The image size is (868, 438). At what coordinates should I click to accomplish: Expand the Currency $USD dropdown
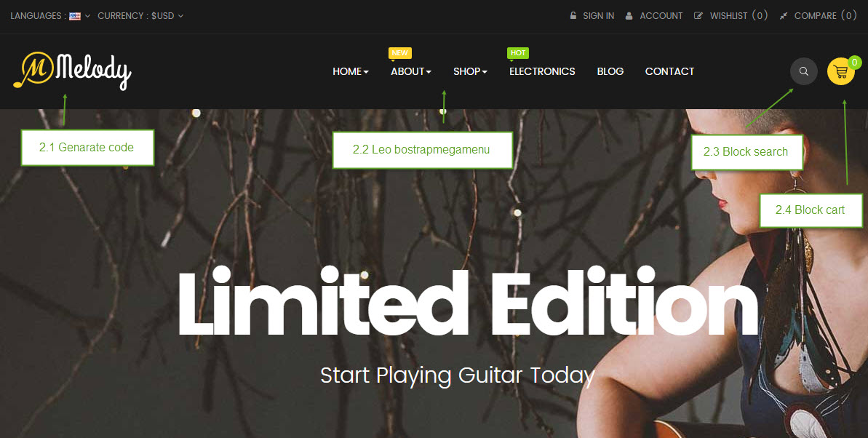(140, 16)
